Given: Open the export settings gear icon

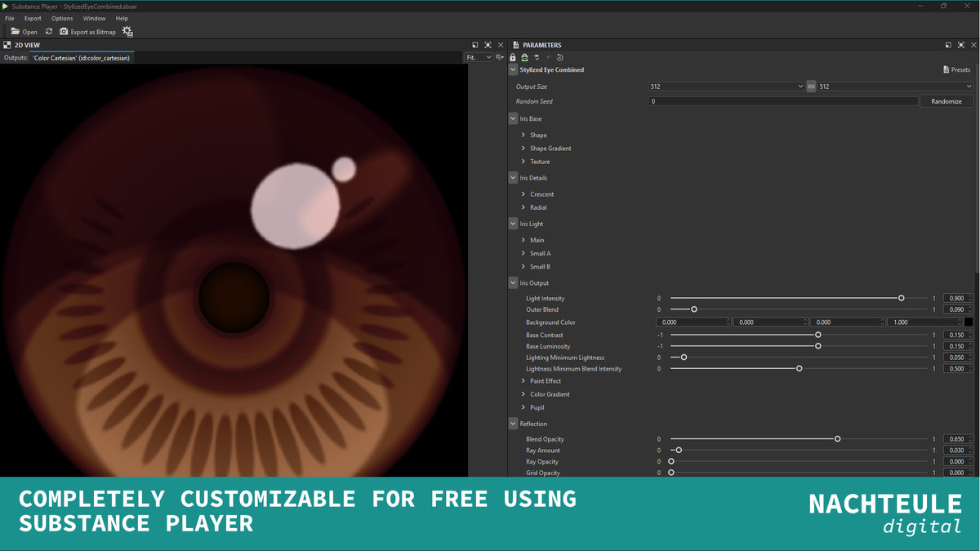Looking at the screenshot, I should 127,32.
